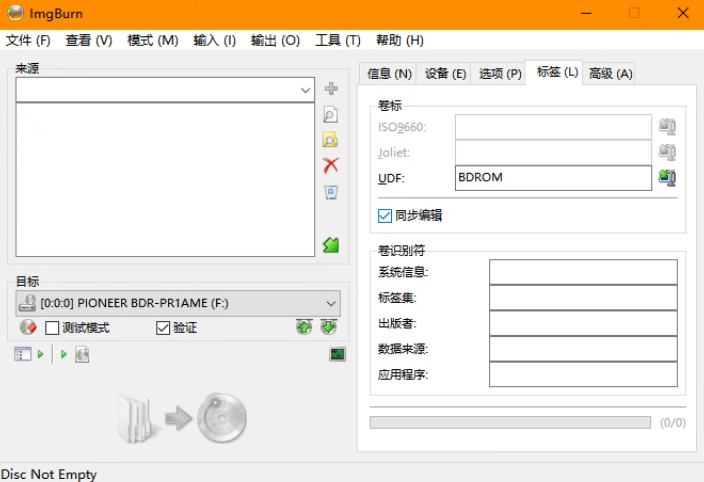Click the disc image icon in lower toolbar

coord(82,354)
